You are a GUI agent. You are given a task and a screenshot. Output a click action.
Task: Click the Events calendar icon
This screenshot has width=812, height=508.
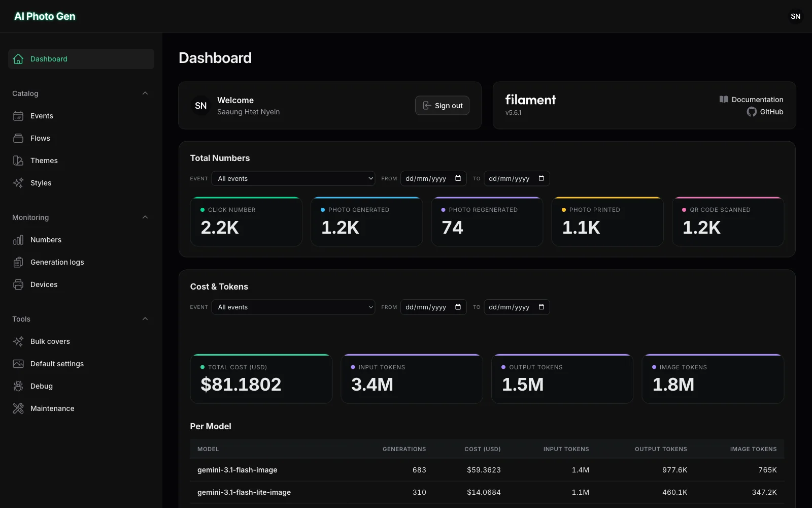18,116
